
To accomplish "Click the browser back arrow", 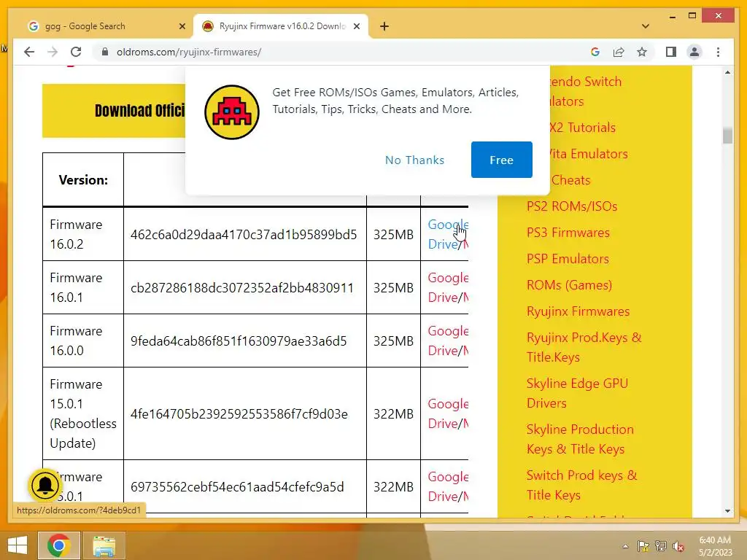I will coord(29,52).
